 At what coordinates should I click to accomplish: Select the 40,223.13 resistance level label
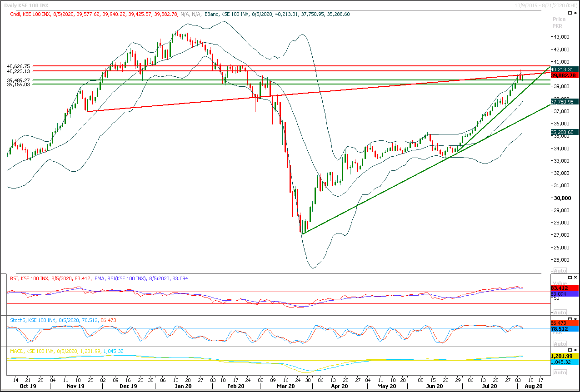coord(19,71)
